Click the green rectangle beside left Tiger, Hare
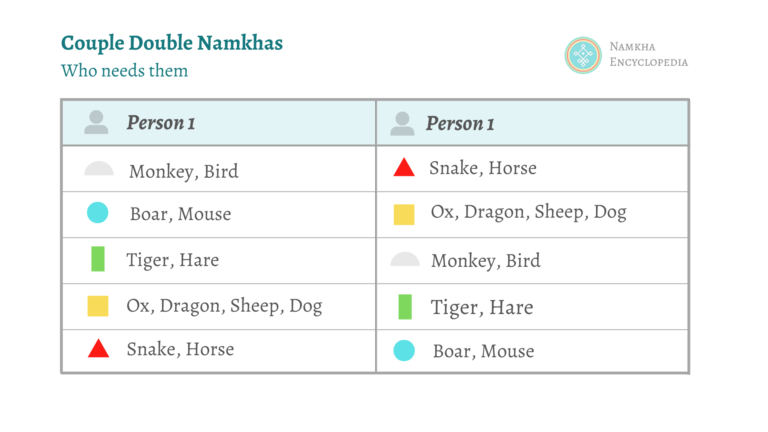Screen dimensions: 768x432 [x=98, y=259]
